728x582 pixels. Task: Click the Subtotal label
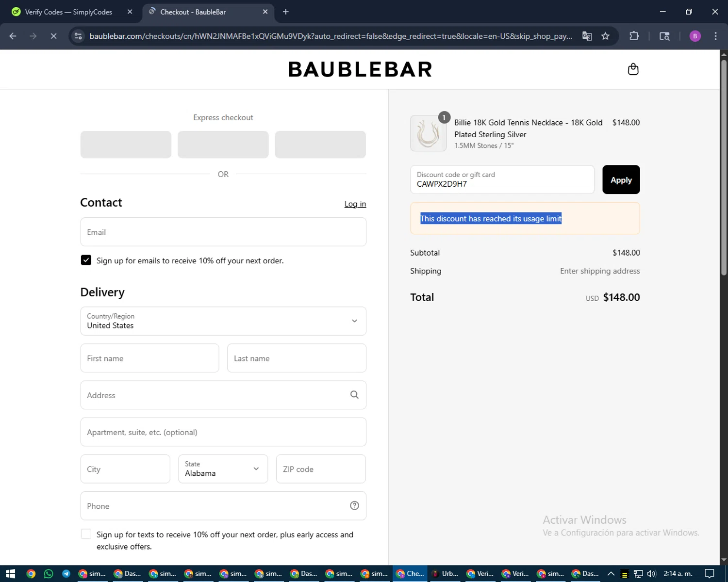pos(425,252)
